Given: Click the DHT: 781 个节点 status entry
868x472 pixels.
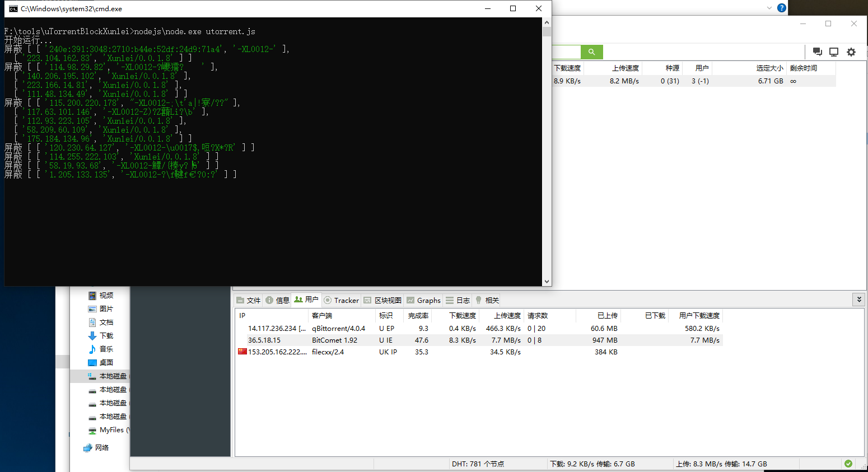Looking at the screenshot, I should 478,464.
